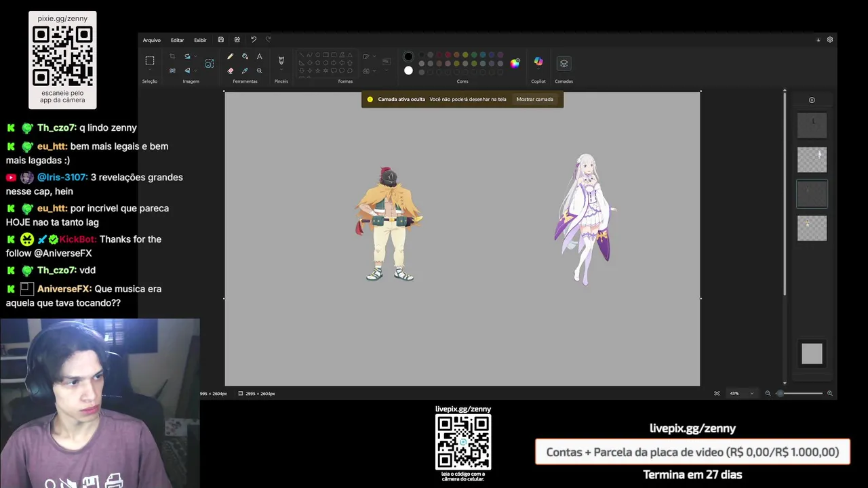Pick the red swatch in Cores palette

(x=448, y=55)
